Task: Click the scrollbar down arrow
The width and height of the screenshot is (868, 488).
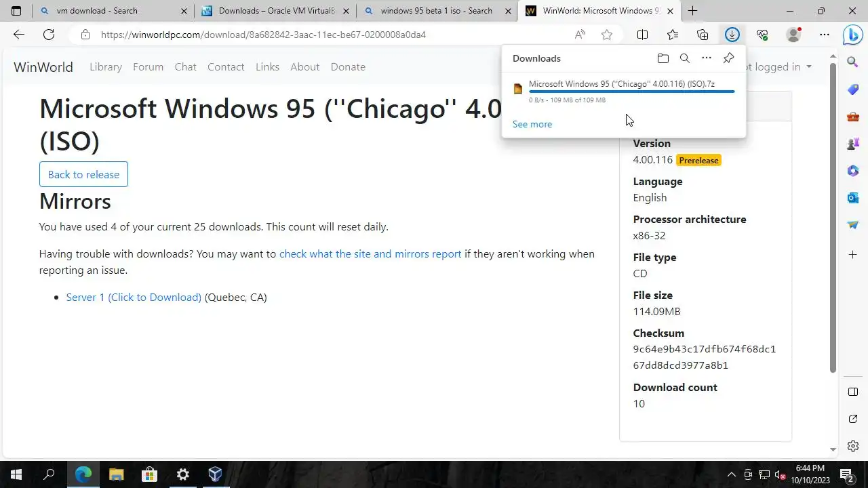Action: pyautogui.click(x=833, y=449)
